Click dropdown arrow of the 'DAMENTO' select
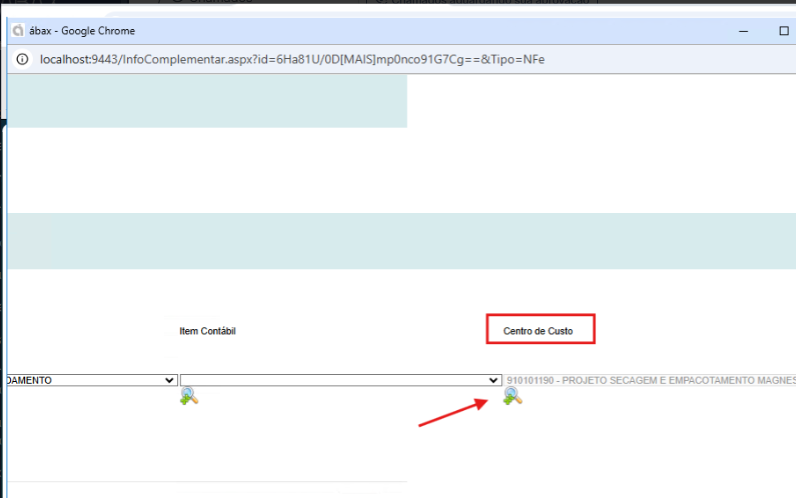Viewport: 796px width, 498px height. [169, 380]
